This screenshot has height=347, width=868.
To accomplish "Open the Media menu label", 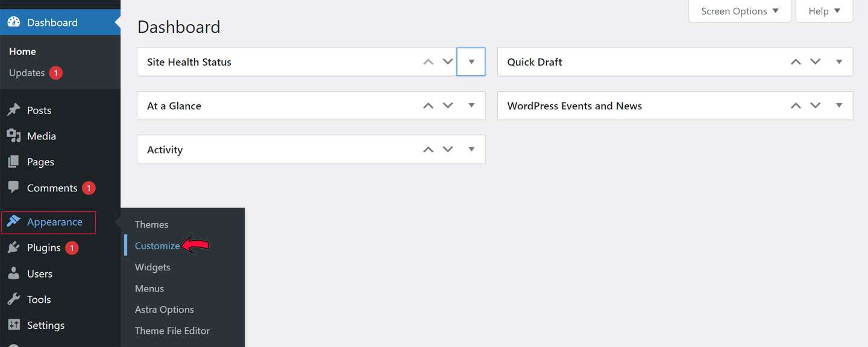I will (x=42, y=136).
